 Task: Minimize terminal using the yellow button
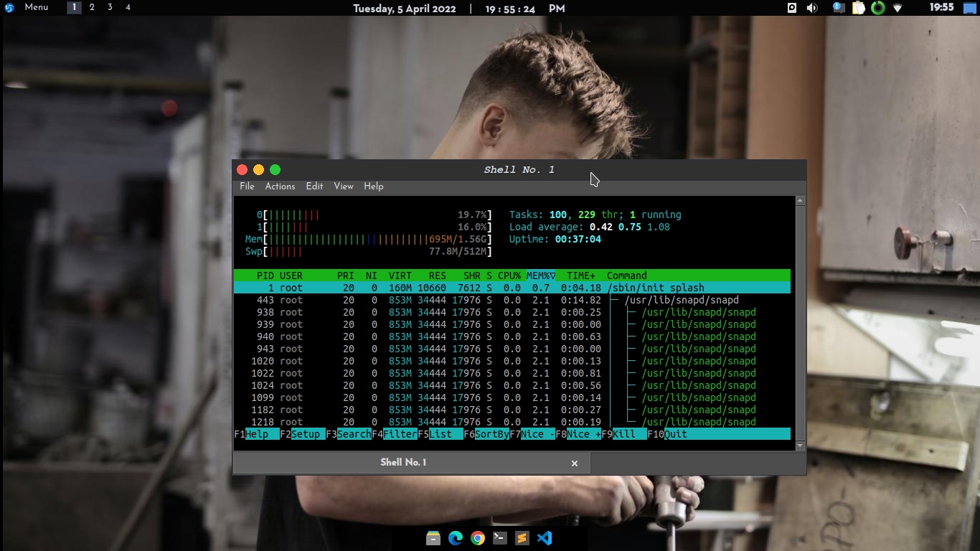pyautogui.click(x=259, y=170)
